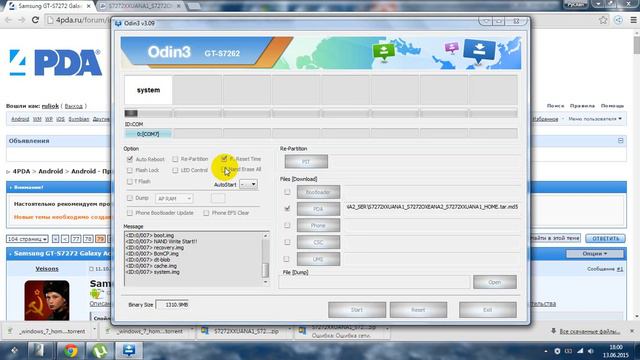Click PIT button in Re-Partition

coord(306,162)
